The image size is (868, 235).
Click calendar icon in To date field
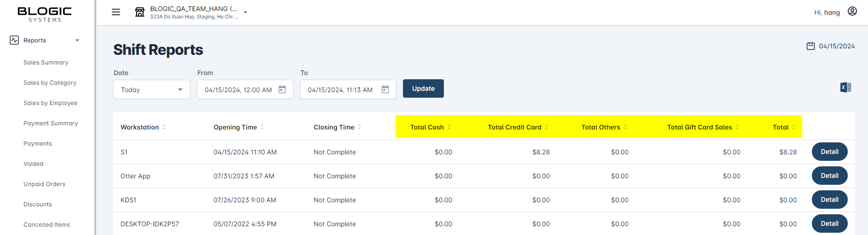(x=385, y=89)
